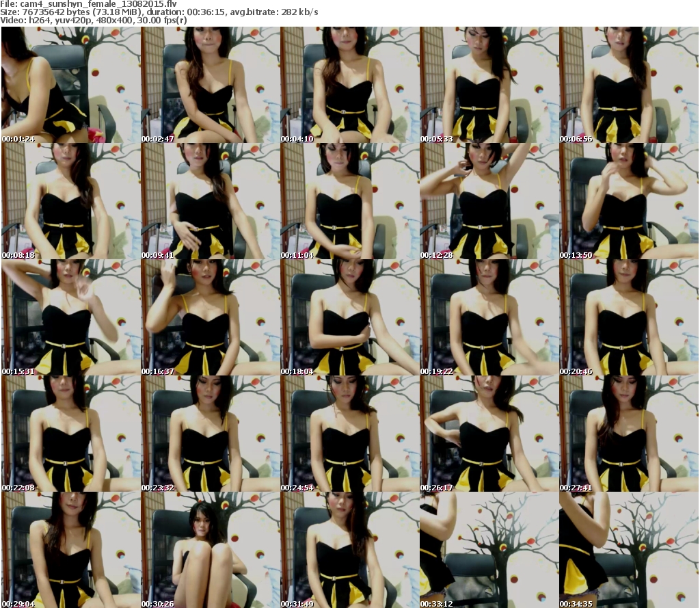The width and height of the screenshot is (700, 608).
Task: Open the frame stamped 00:12:28
Action: tap(489, 201)
